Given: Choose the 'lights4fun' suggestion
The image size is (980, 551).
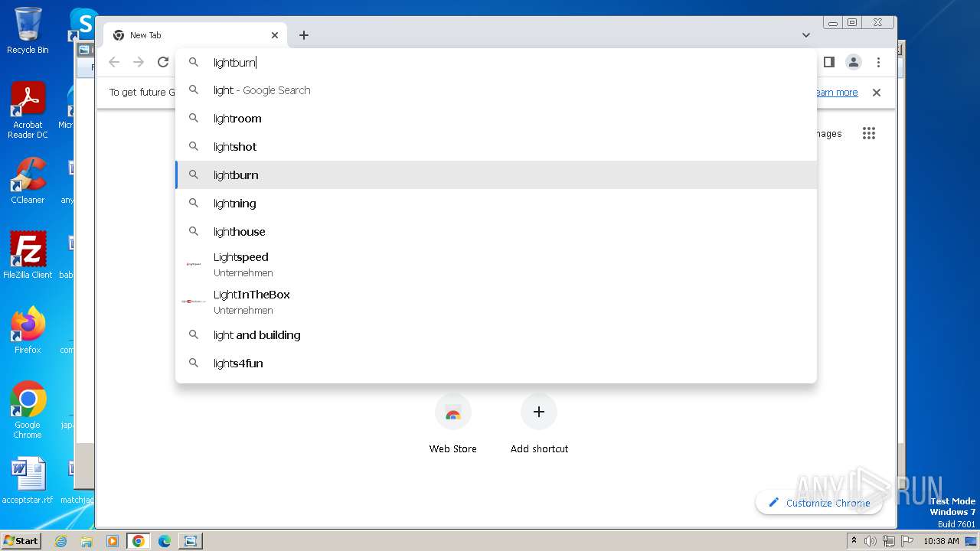Looking at the screenshot, I should pyautogui.click(x=496, y=364).
